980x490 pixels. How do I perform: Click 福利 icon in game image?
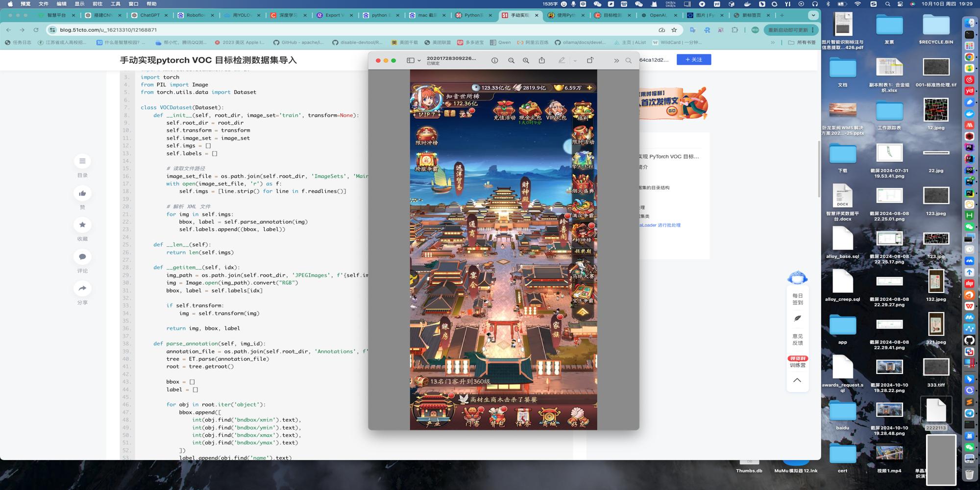583,112
